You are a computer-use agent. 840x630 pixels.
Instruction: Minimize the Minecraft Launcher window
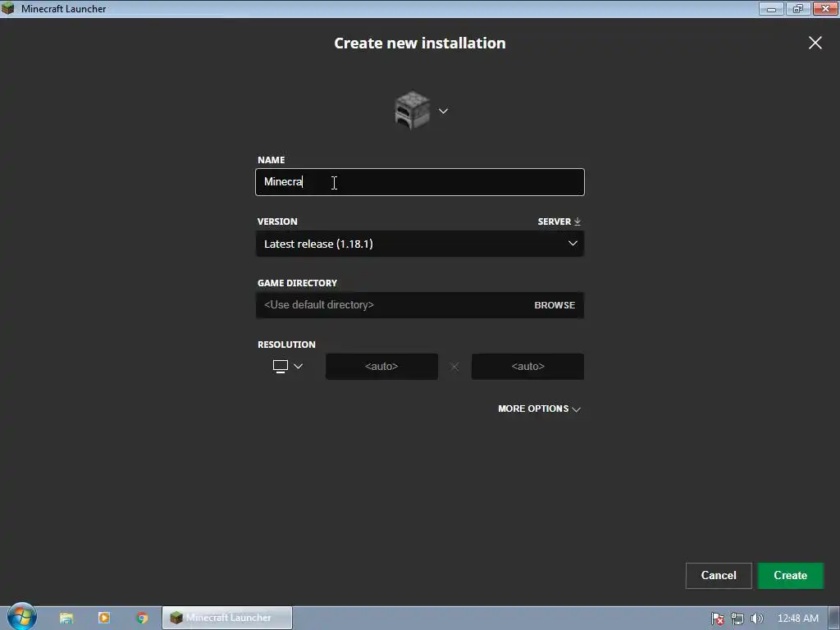pyautogui.click(x=771, y=8)
